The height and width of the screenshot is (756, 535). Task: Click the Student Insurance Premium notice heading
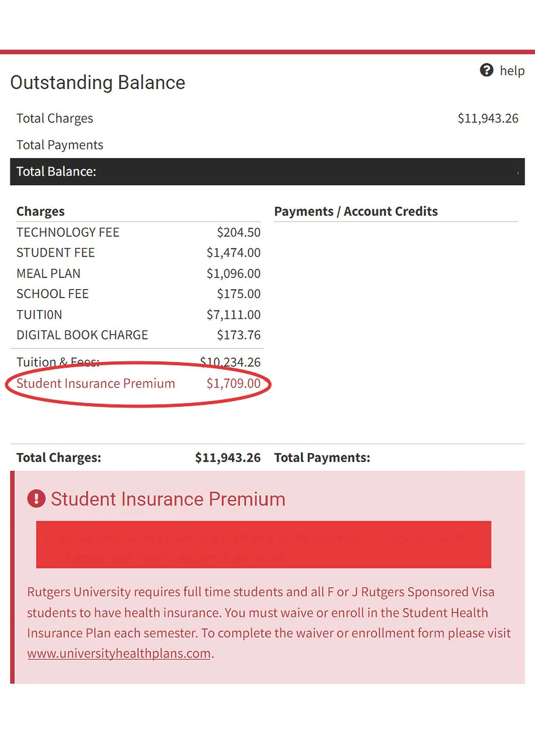[168, 499]
